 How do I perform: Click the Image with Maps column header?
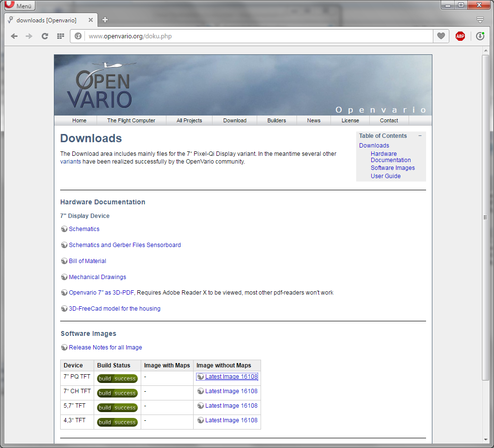click(x=167, y=365)
